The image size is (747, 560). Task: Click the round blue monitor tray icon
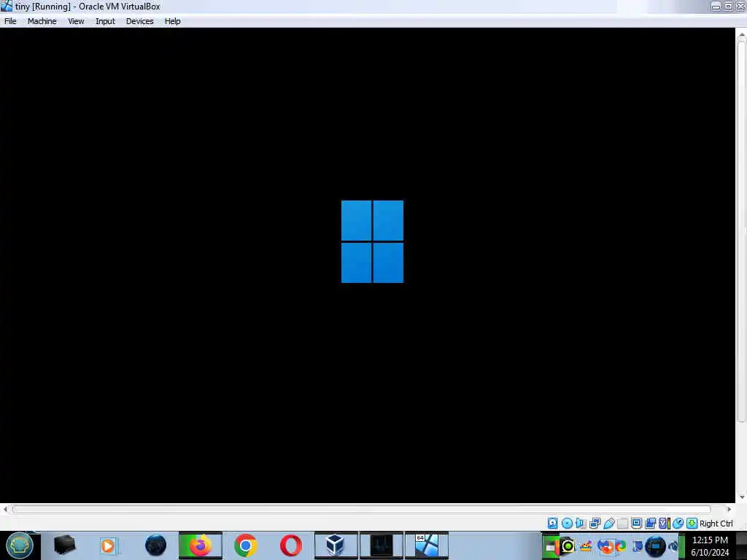pos(656,546)
